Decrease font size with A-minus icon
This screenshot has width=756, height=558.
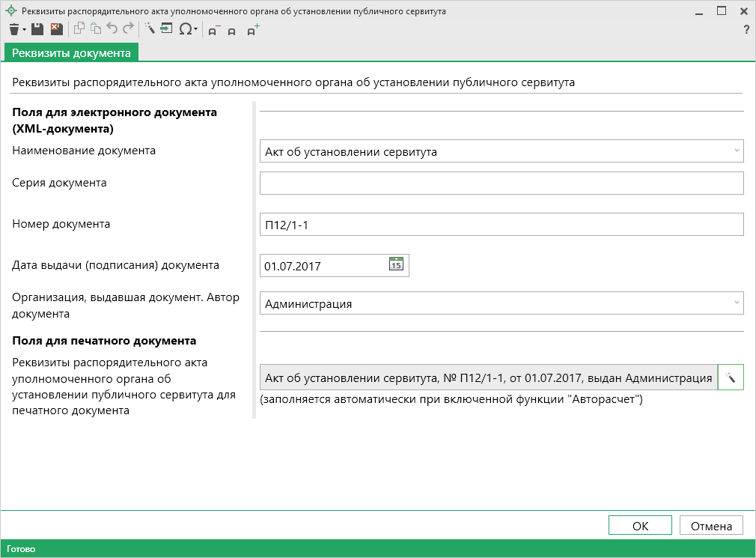tap(213, 31)
